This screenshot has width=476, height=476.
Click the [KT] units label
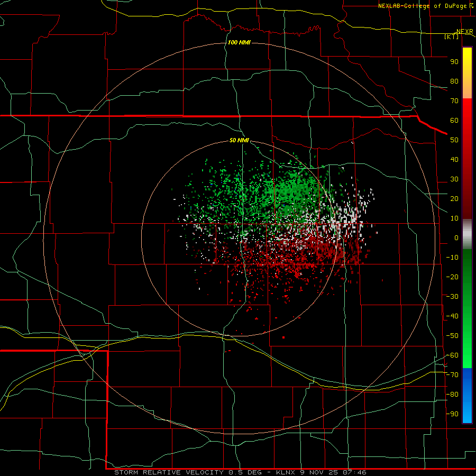click(452, 36)
